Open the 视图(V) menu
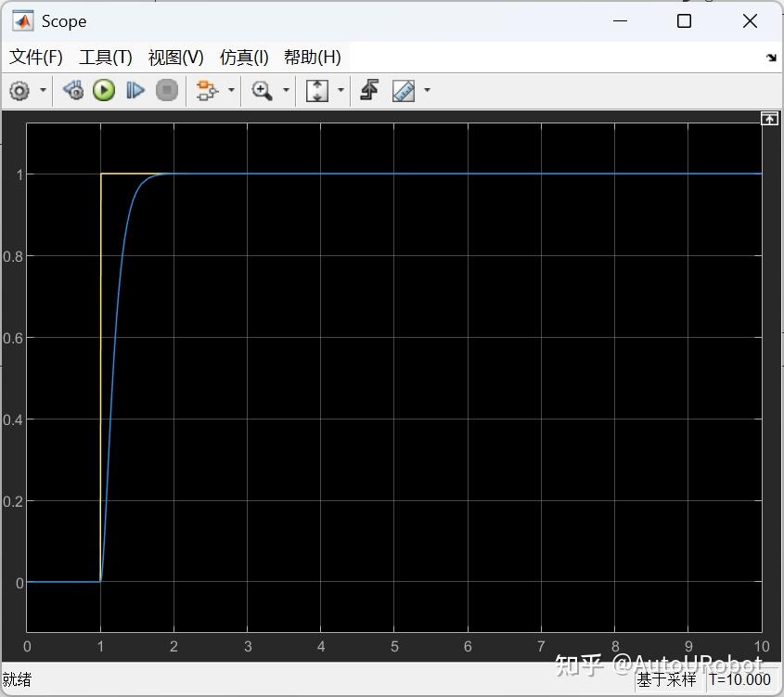 point(176,57)
